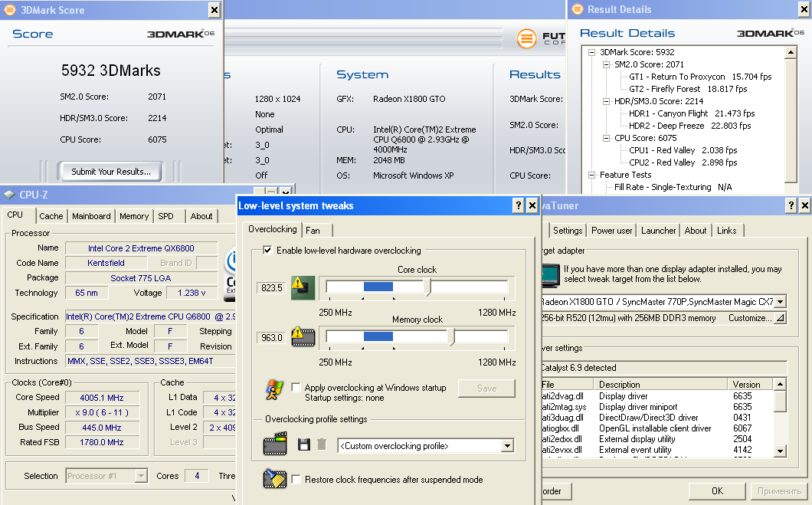Click the core clock value field 823.5
The image size is (812, 505).
(x=272, y=288)
